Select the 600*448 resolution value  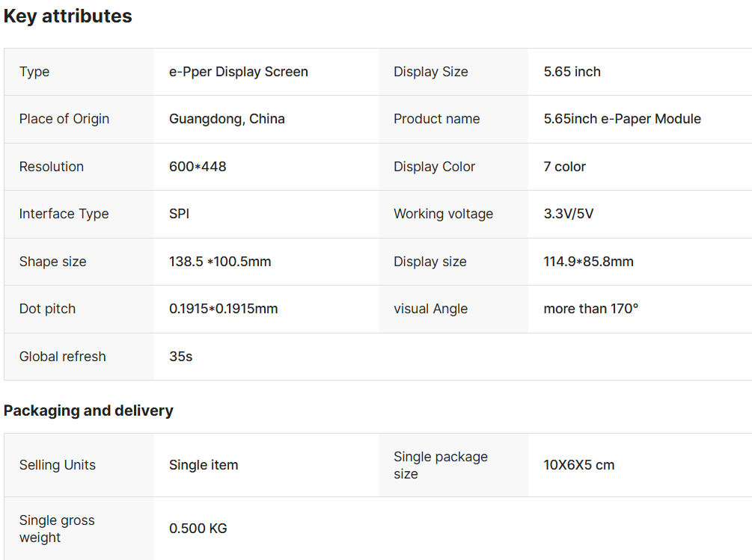click(x=198, y=167)
